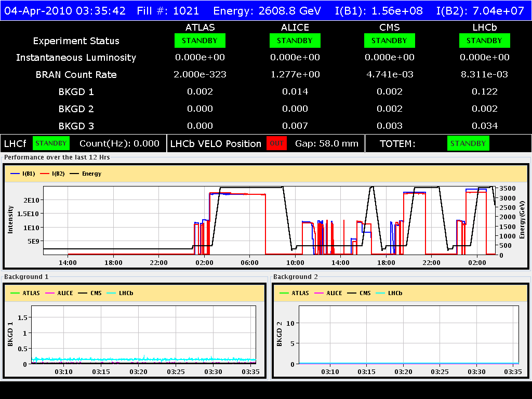Click the Fill #: 1021 header text
The image size is (532, 399).
click(168, 11)
